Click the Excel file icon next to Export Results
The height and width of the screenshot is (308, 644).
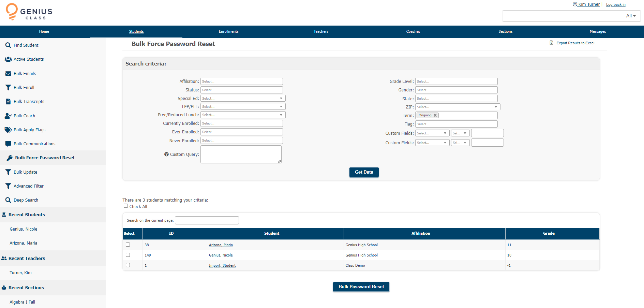pyautogui.click(x=551, y=43)
